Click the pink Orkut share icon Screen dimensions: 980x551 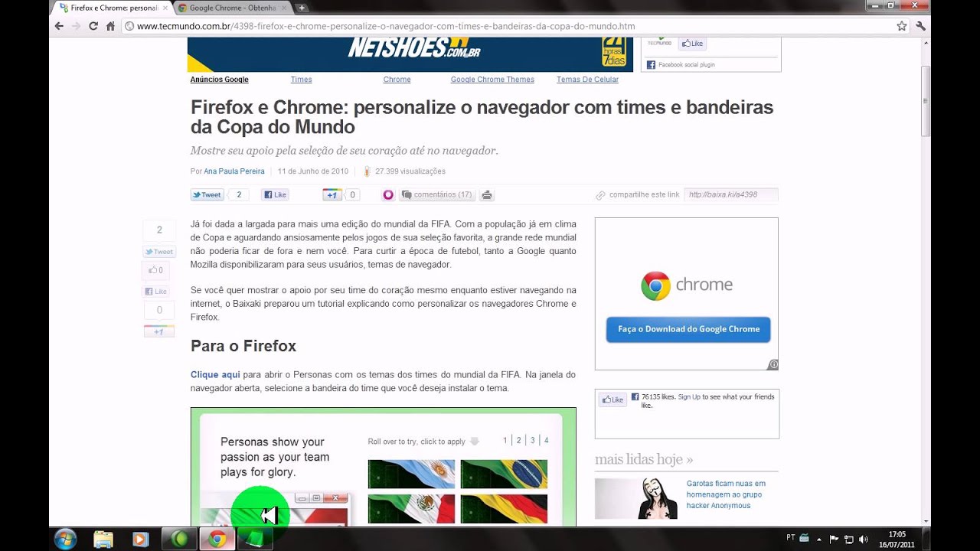(388, 195)
